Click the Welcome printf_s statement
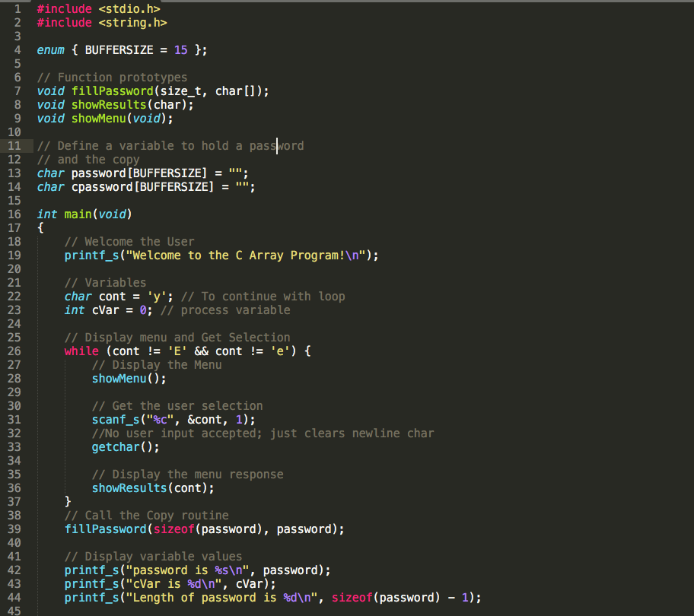 [x=221, y=255]
